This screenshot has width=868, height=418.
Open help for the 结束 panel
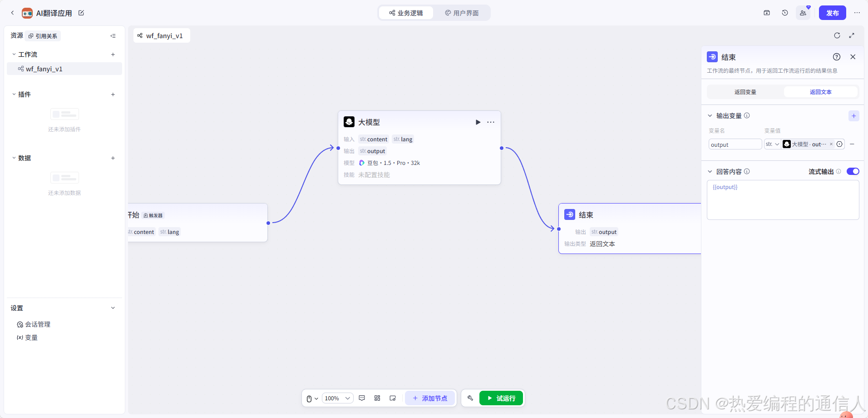(x=837, y=57)
